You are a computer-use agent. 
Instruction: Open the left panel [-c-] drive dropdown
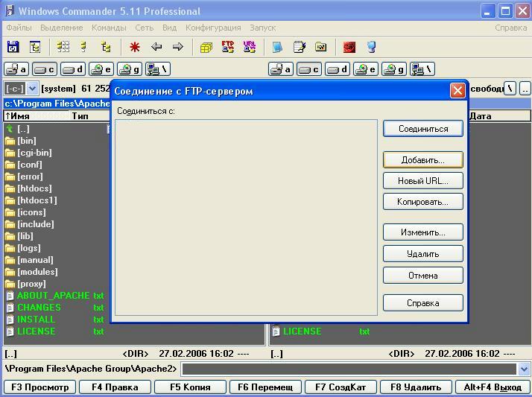pos(32,89)
